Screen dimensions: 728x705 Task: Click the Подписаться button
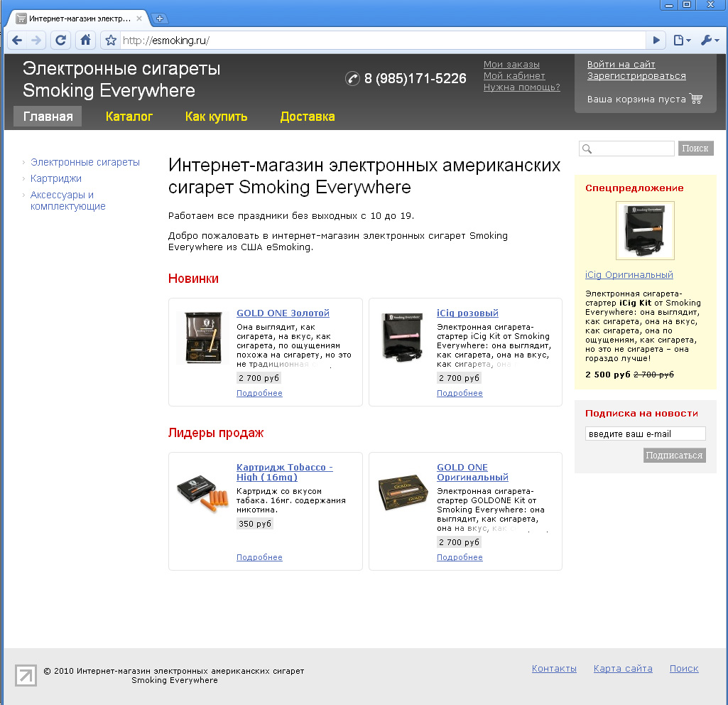[x=675, y=455]
